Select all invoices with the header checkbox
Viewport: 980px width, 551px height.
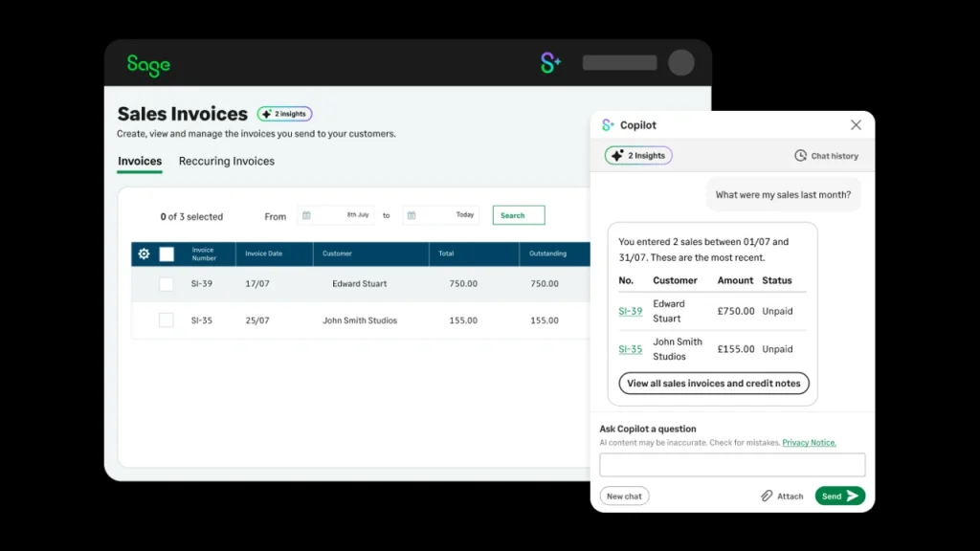point(166,253)
